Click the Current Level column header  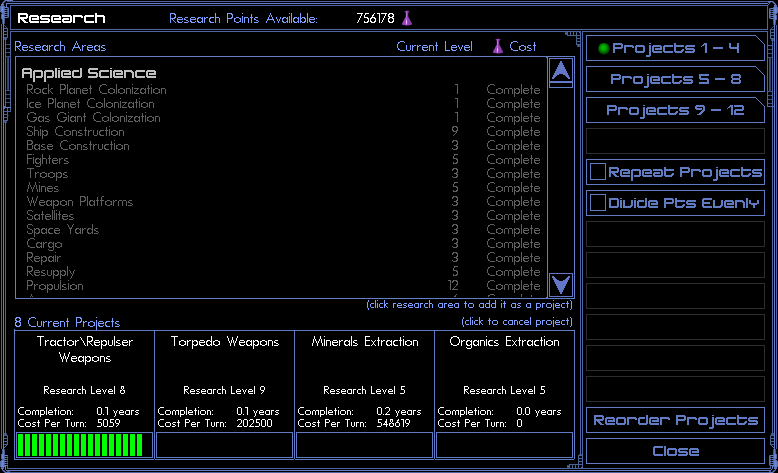(434, 47)
